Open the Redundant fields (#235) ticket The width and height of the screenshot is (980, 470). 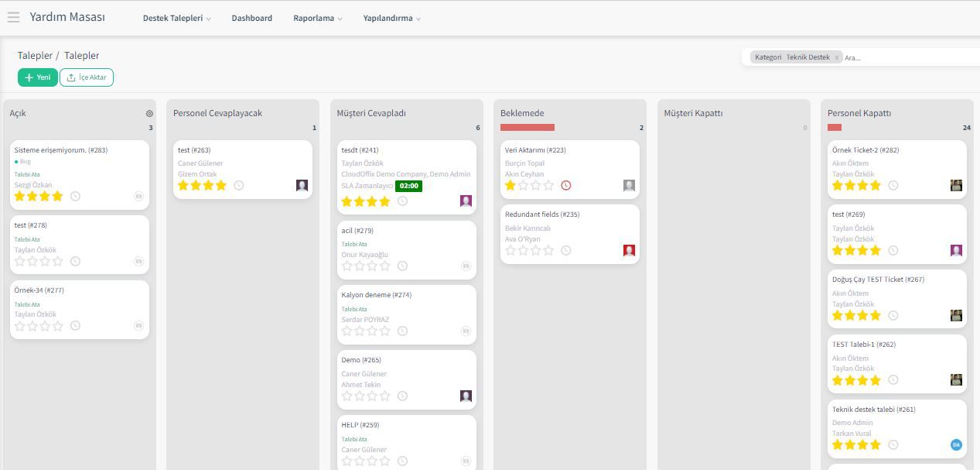(x=542, y=214)
